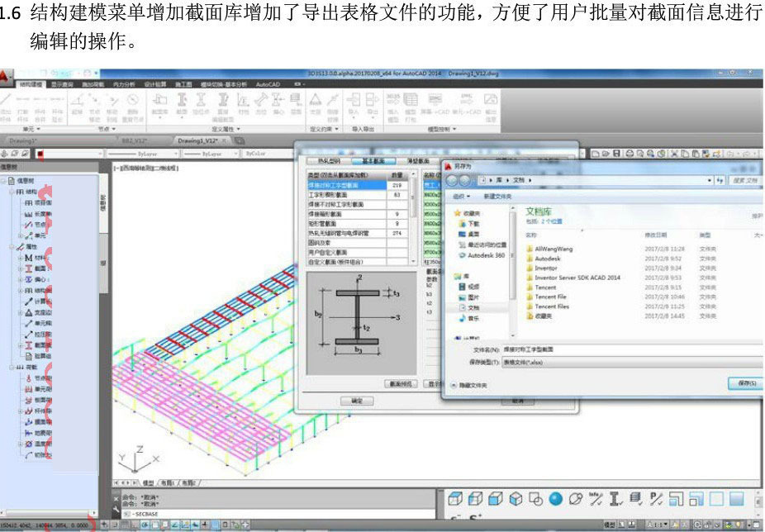765x532 pixels.
Task: Click the 确定 OK button in the section dialog
Action: click(358, 401)
